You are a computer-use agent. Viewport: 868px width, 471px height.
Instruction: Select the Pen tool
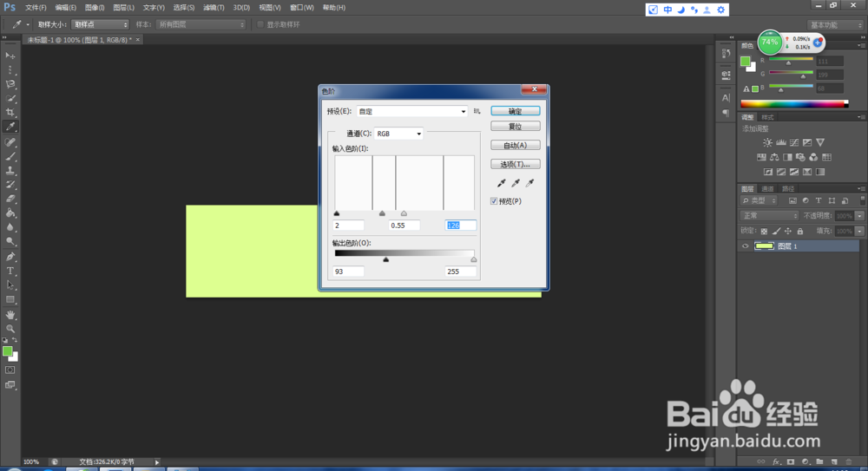pos(10,257)
